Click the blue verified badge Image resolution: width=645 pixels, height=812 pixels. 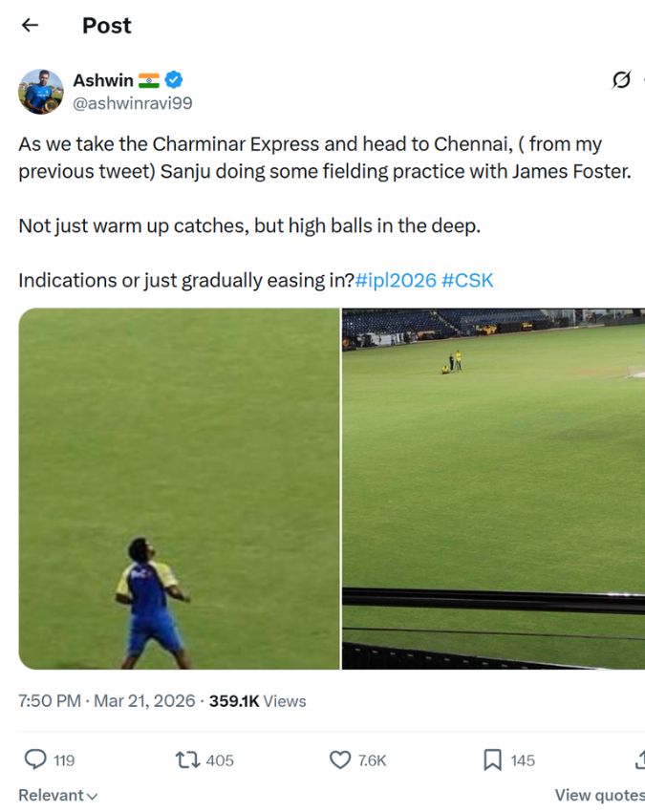pos(175,80)
